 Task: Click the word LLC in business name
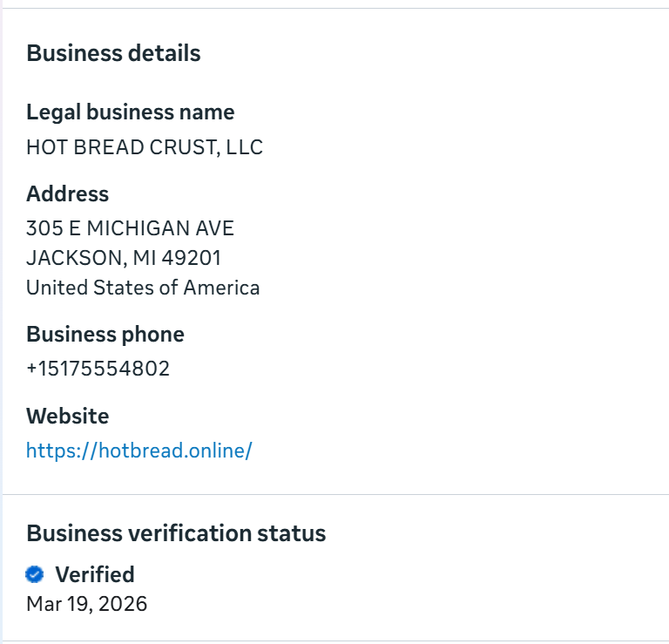[244, 147]
